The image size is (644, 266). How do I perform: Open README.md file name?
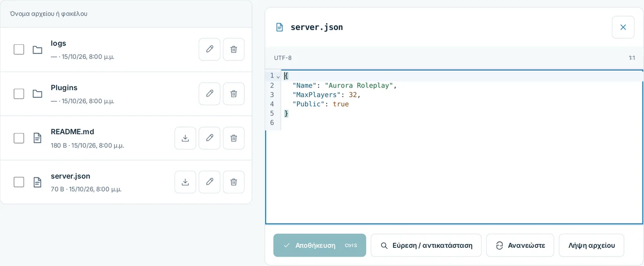72,131
